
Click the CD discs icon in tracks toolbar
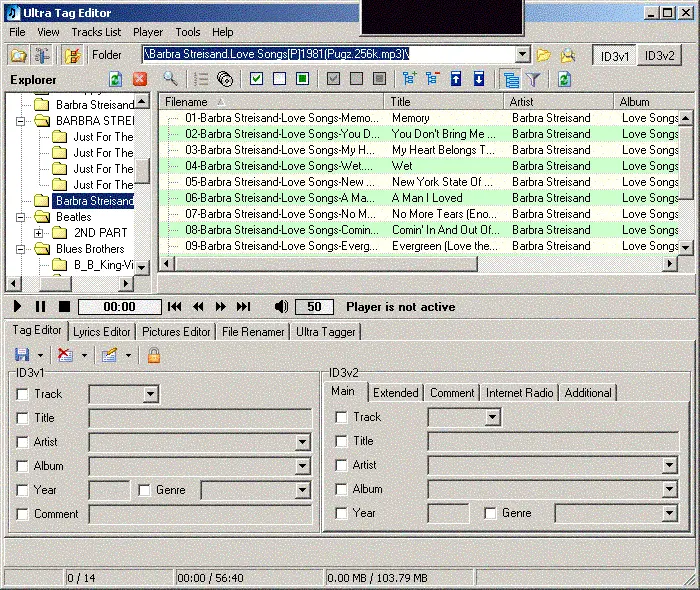click(225, 79)
